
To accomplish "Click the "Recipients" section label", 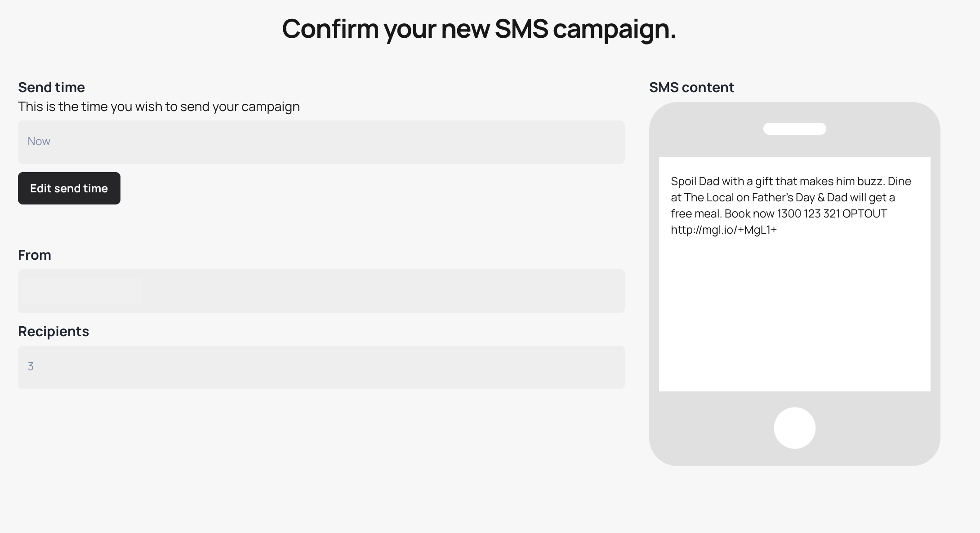I will pos(53,331).
